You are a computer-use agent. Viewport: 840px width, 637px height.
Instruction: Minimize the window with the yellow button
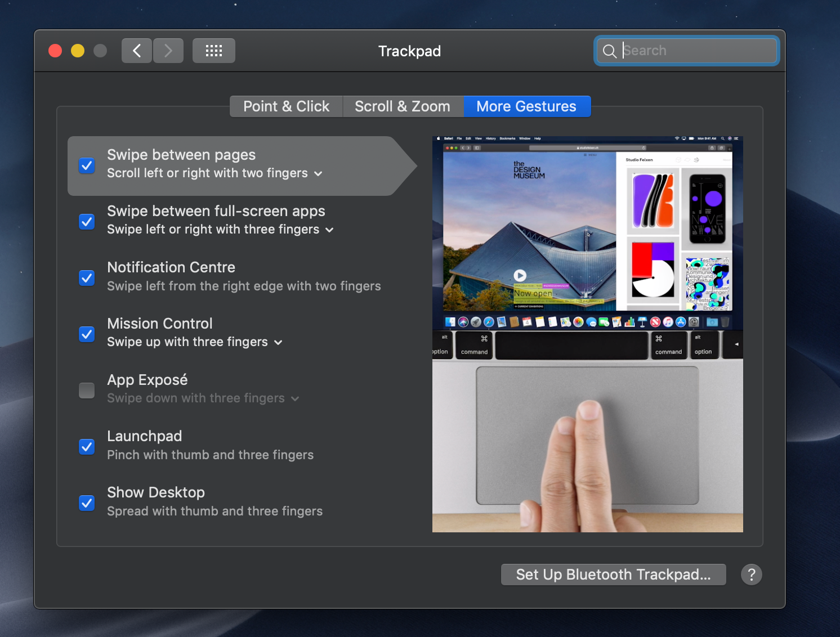pos(78,51)
